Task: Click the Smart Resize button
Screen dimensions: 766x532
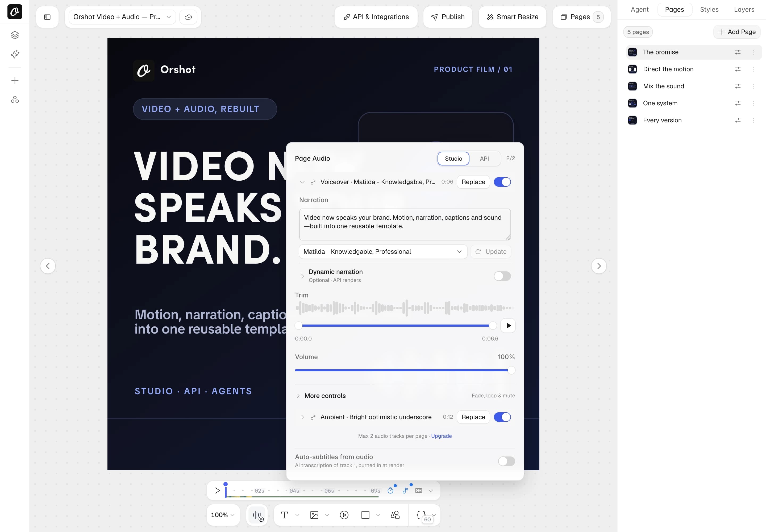Action: tap(512, 17)
